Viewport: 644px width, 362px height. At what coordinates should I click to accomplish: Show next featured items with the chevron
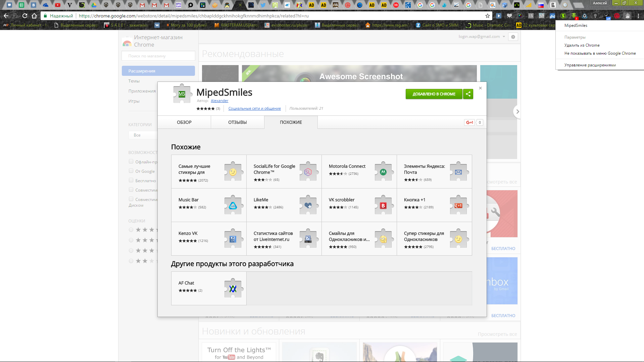tap(517, 111)
